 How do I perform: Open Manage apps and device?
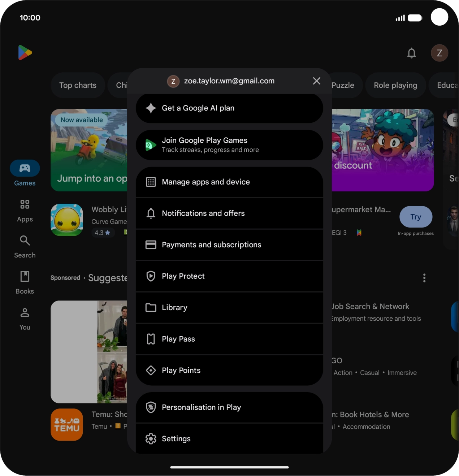pyautogui.click(x=229, y=182)
